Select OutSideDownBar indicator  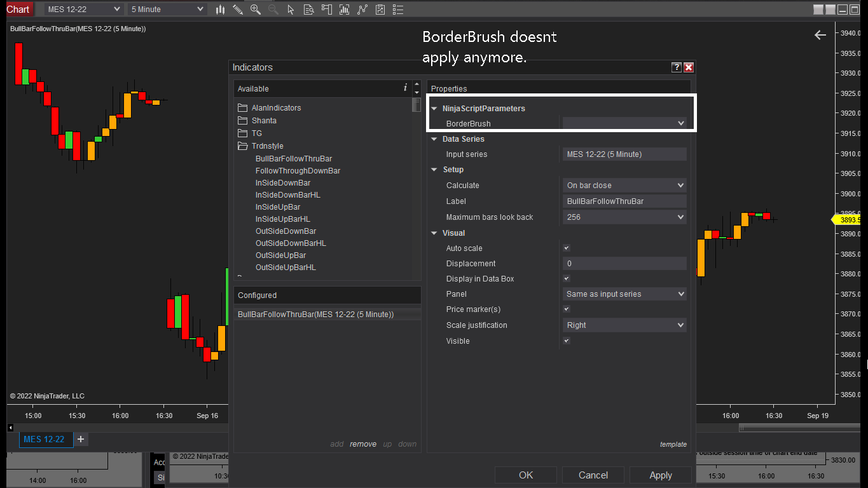pos(286,231)
